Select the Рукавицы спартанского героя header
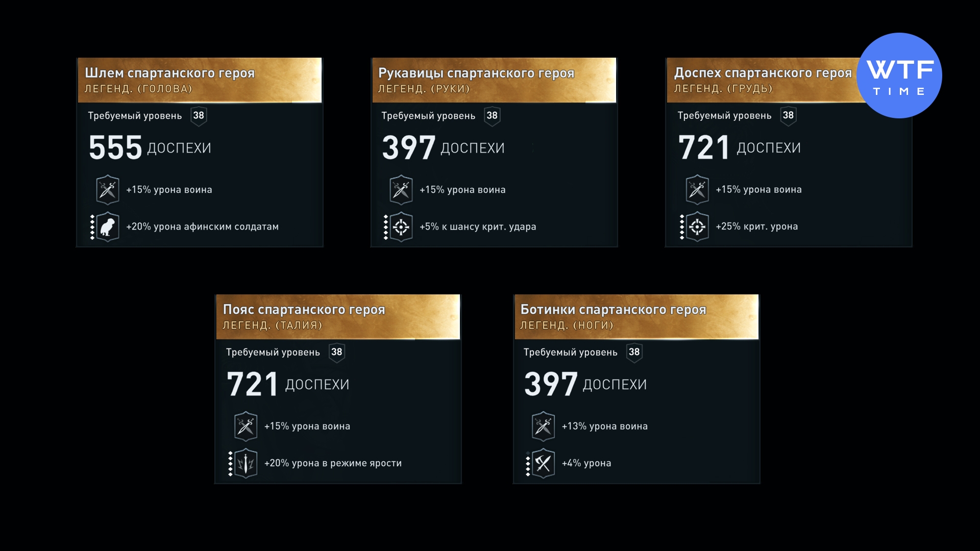Viewport: 980px width, 551px height. coord(476,73)
